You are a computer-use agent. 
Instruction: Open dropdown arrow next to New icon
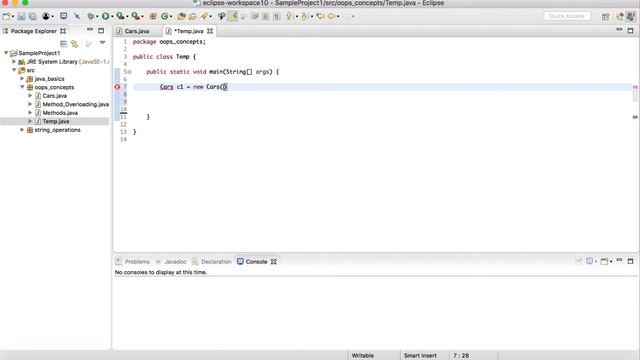13,17
